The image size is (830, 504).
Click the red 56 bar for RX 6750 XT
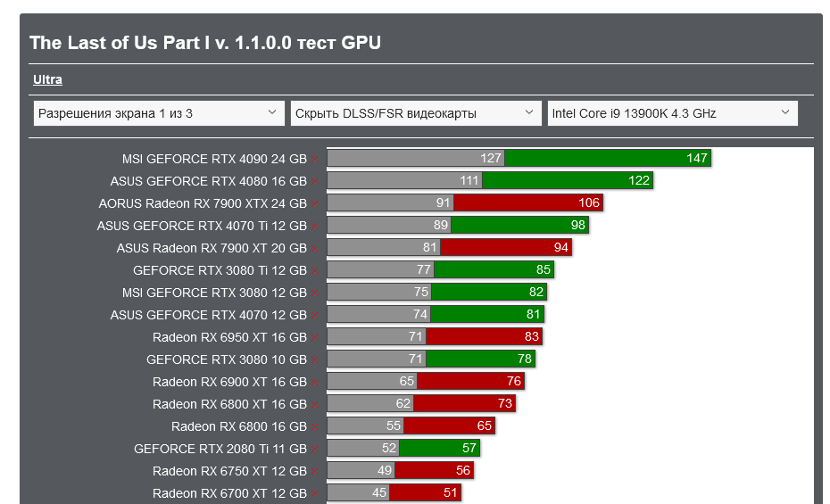[434, 470]
